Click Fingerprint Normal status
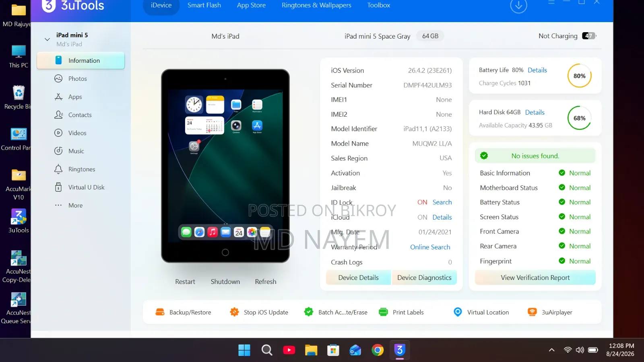 [575, 261]
